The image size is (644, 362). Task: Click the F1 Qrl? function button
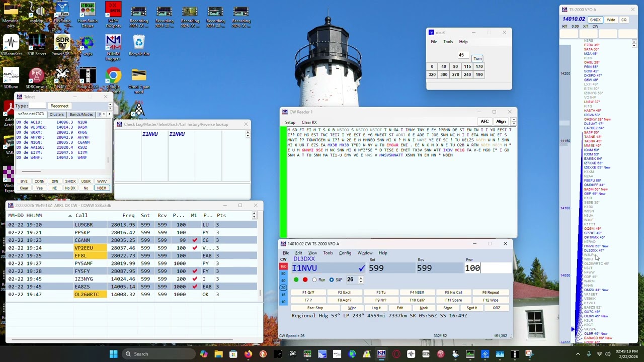coord(308,292)
